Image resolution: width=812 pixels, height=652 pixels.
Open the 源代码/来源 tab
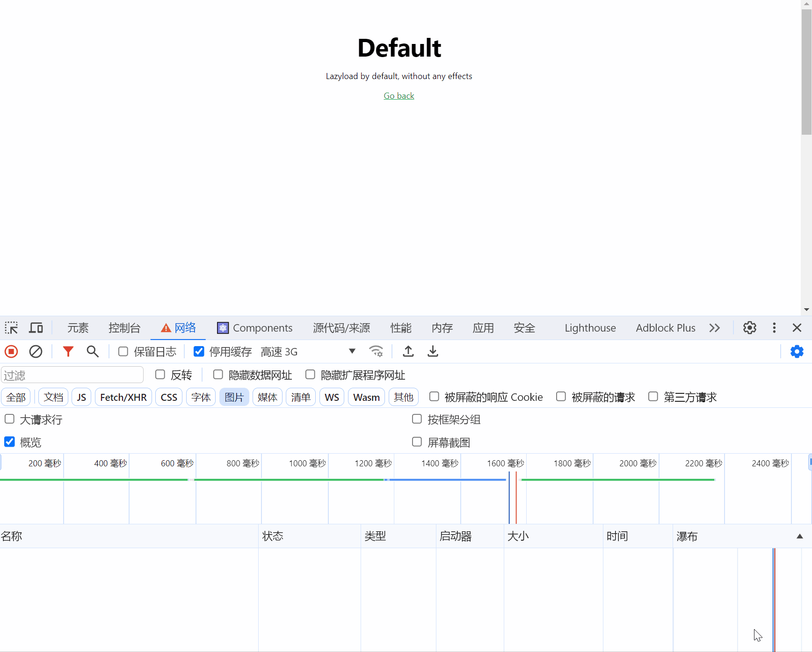pos(341,328)
